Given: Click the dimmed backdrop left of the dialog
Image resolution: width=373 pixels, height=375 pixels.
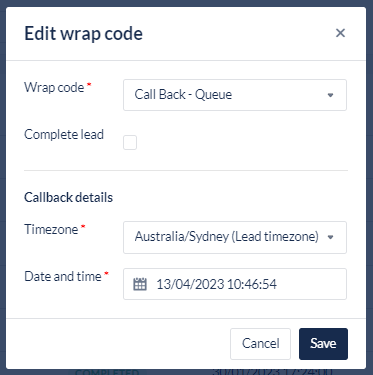Looking at the screenshot, I should [x=3, y=187].
